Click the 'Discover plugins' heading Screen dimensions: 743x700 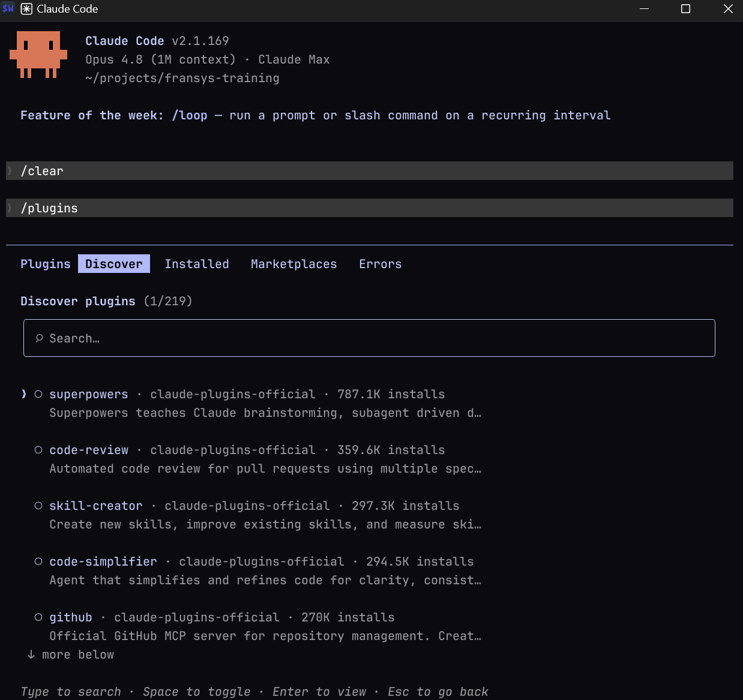coord(78,301)
